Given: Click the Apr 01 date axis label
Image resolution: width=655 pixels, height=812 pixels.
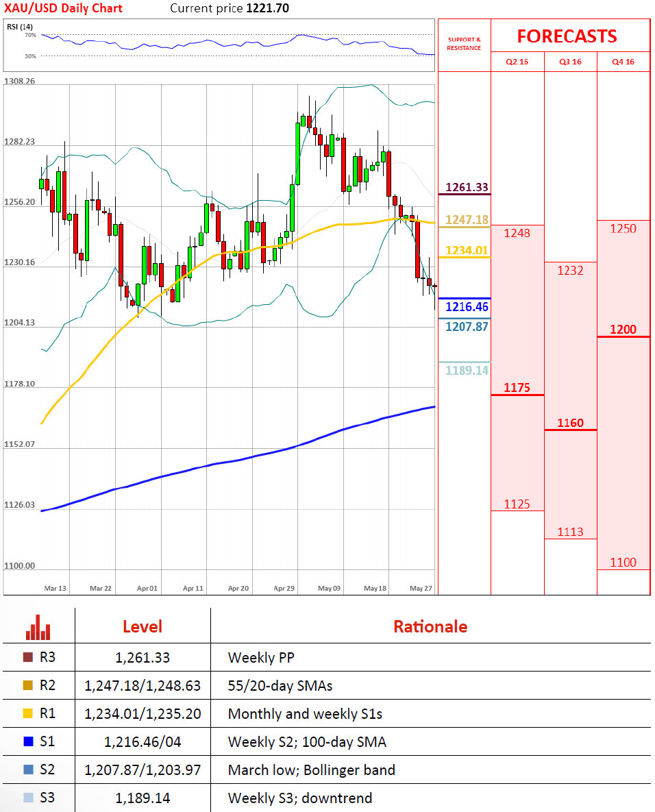Looking at the screenshot, I should point(147,589).
